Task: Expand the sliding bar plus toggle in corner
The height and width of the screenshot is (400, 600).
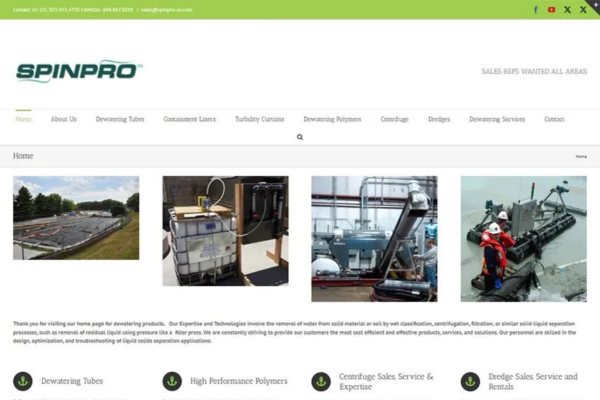Action: (x=594, y=5)
